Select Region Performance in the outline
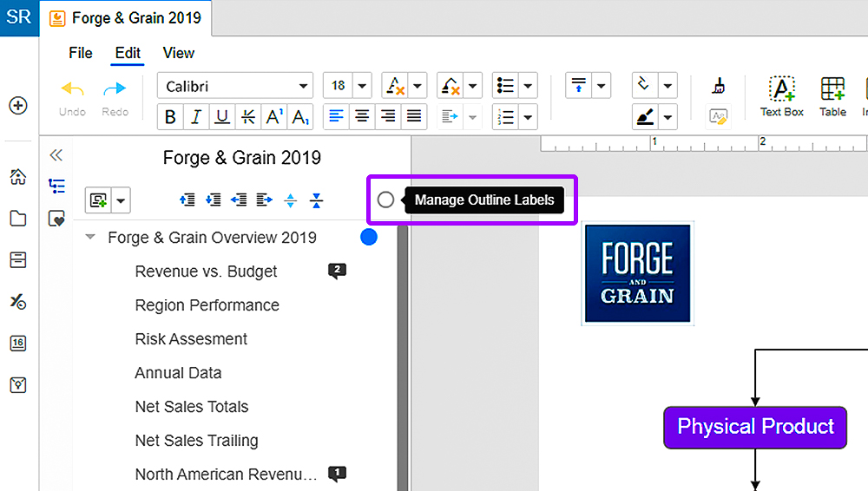The image size is (868, 491). pyautogui.click(x=207, y=305)
